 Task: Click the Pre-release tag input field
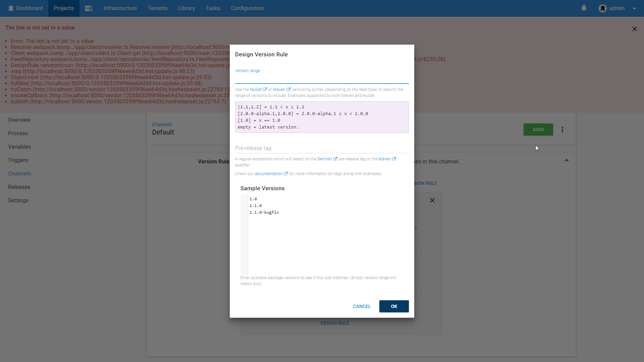pyautogui.click(x=322, y=148)
